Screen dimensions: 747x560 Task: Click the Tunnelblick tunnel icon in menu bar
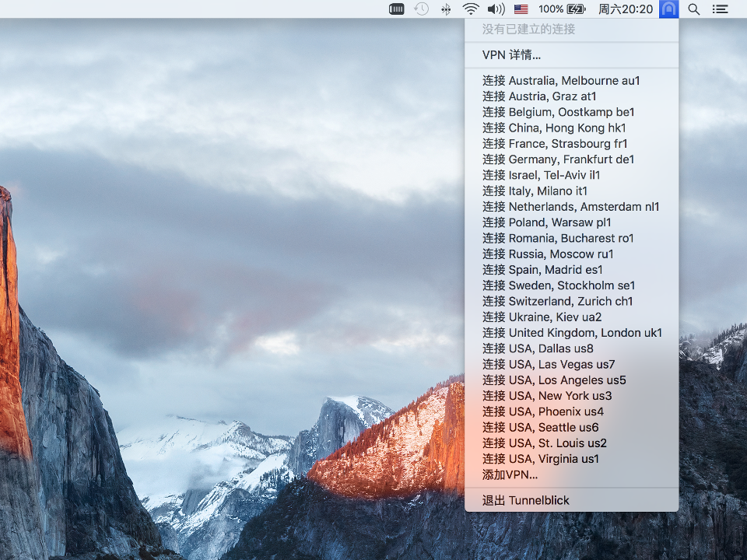[669, 9]
